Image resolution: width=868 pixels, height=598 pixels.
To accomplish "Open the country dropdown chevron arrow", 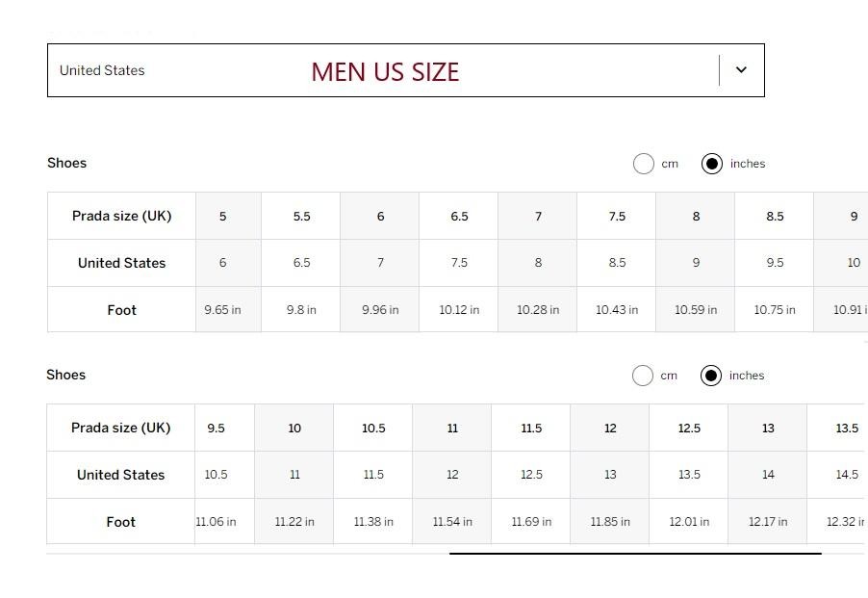I will 741,70.
